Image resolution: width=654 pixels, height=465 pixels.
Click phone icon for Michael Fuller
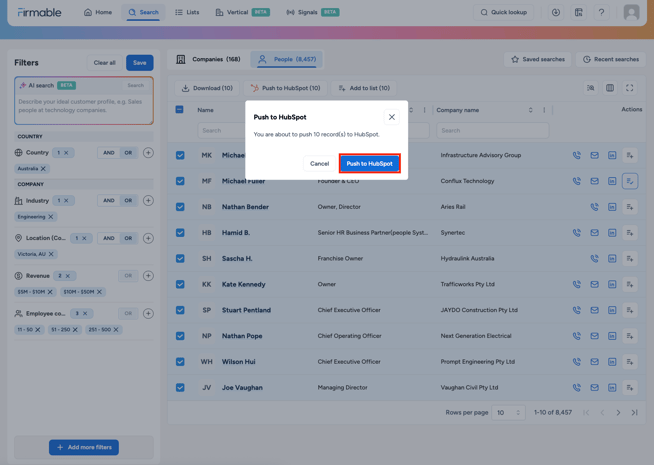point(576,181)
